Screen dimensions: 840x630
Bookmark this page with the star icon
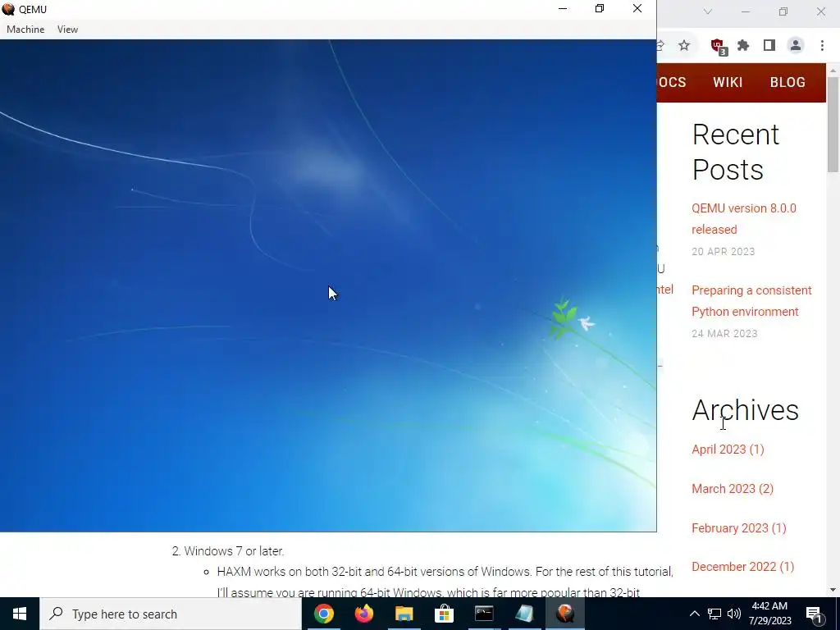click(x=684, y=46)
